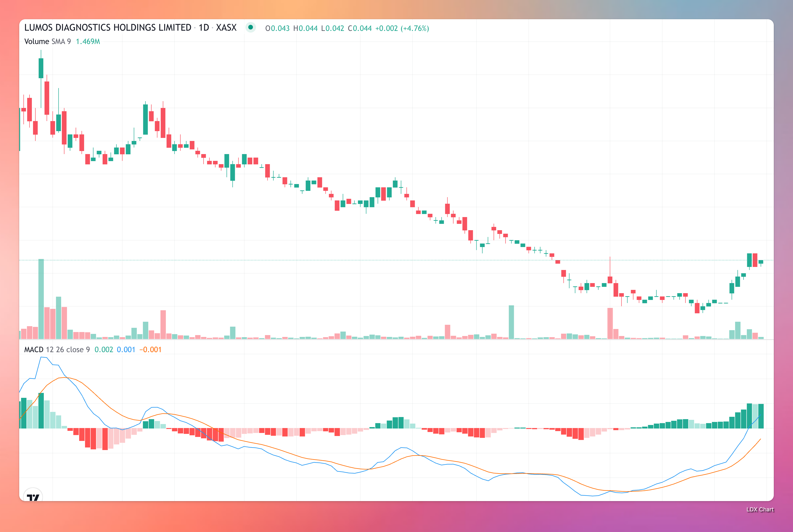Click the LDX Chart caption
This screenshot has width=793, height=532.
pos(760,509)
